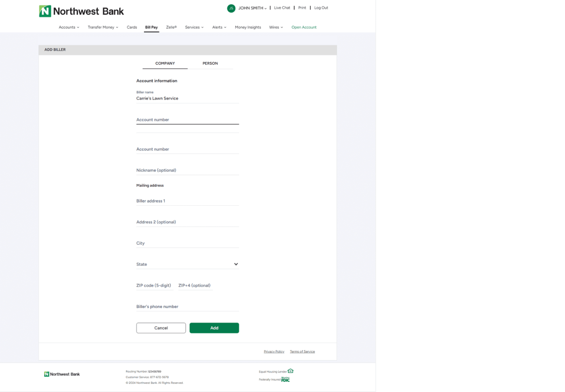Click the JS user avatar icon
The height and width of the screenshot is (392, 565).
coord(231,8)
